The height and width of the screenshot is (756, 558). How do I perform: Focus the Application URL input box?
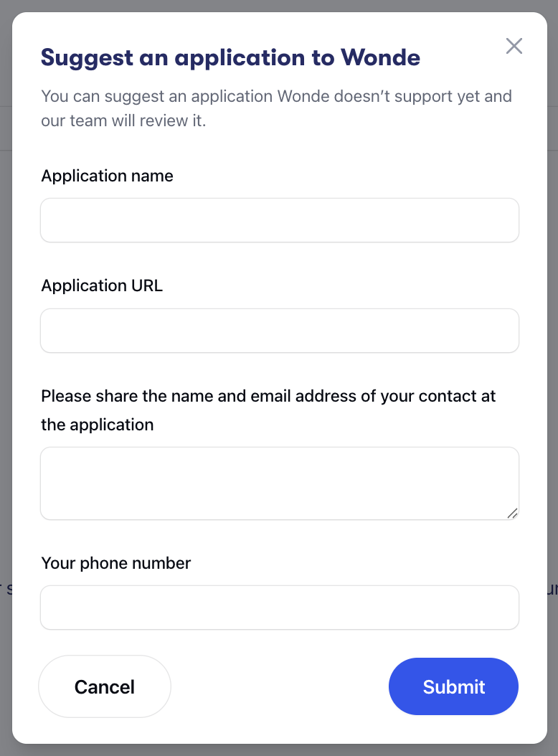pyautogui.click(x=279, y=331)
